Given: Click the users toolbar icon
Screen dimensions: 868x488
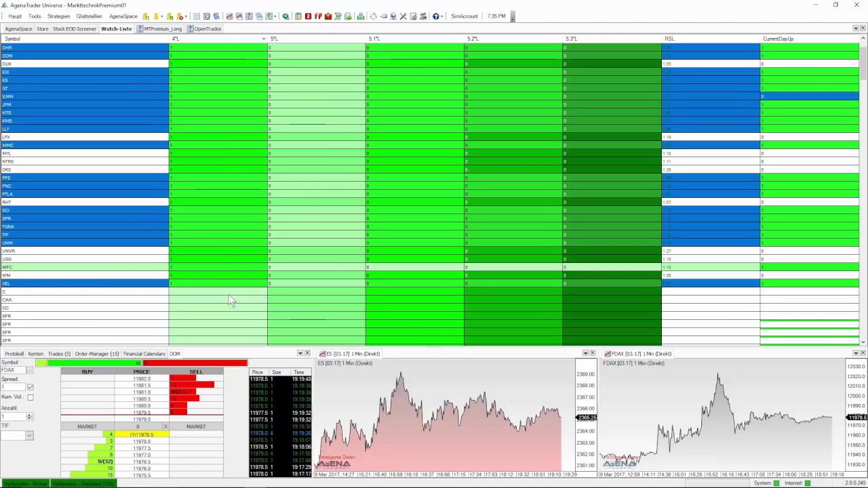Looking at the screenshot, I should (x=422, y=16).
